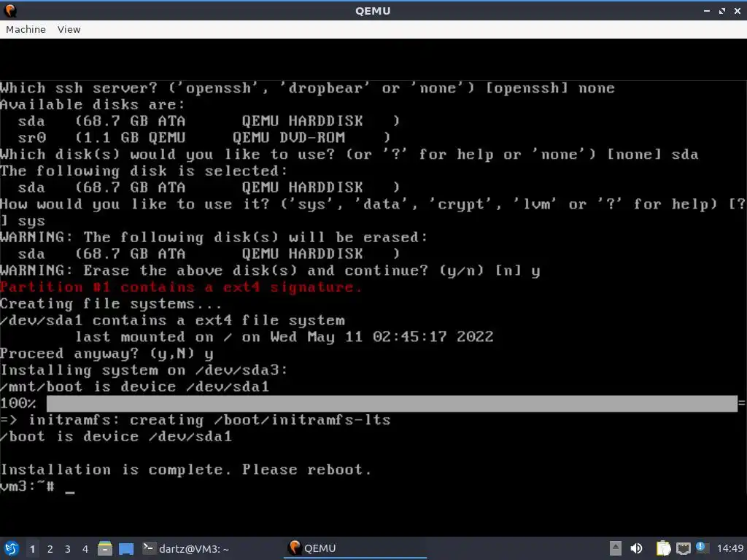
Task: Click '/dev/sda1 contains a ext4 file system' line
Action: (x=172, y=321)
